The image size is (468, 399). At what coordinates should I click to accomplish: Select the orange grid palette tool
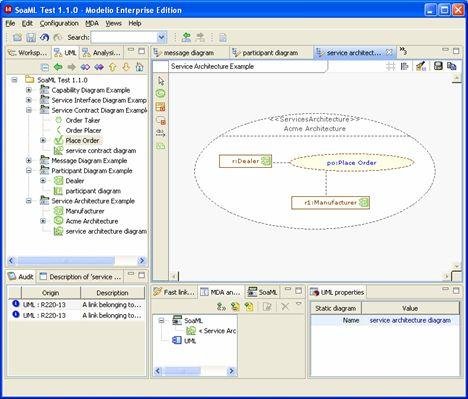click(161, 107)
